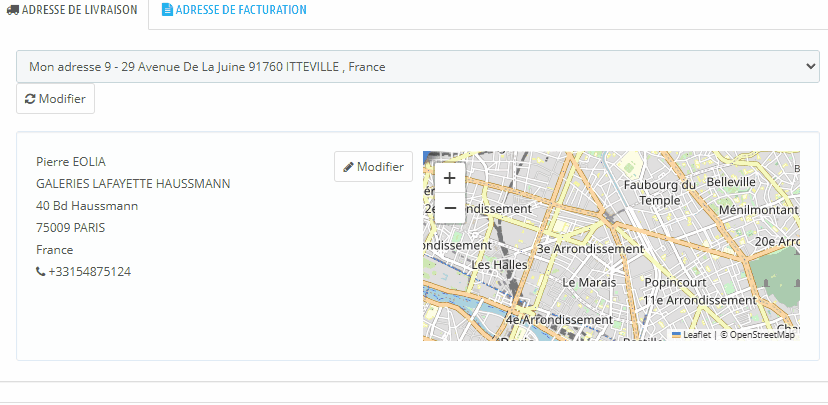This screenshot has width=828, height=405.
Task: Open the Leaflet attribution link text
Action: [x=697, y=335]
